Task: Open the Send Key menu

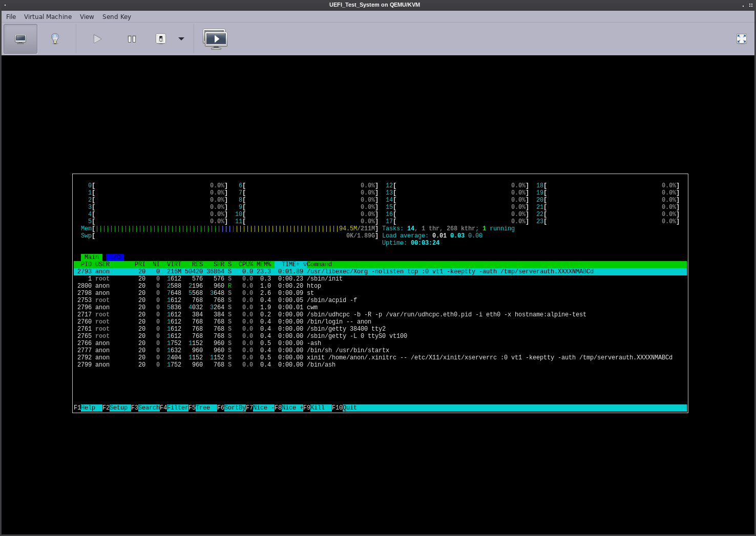Action: [117, 17]
